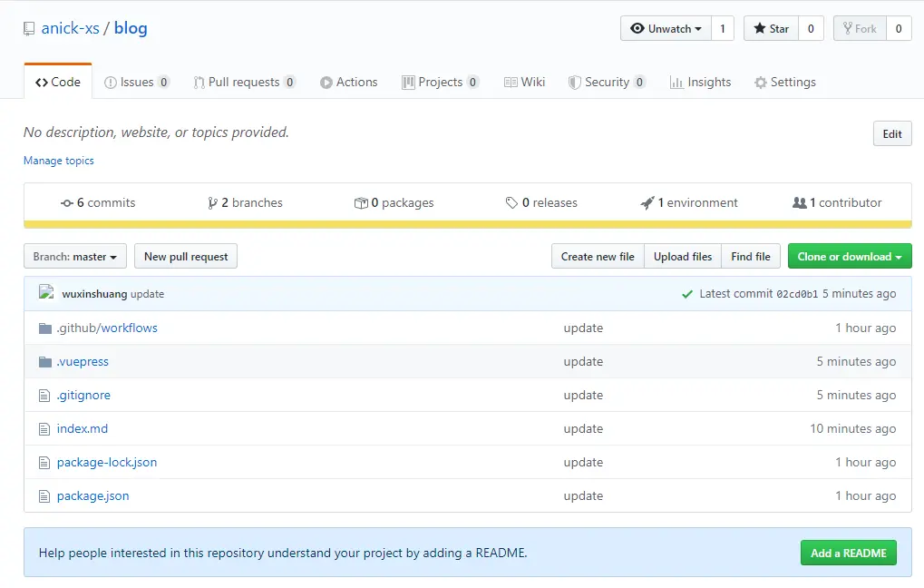924x588 pixels.
Task: View the 6 commits link
Action: (98, 203)
